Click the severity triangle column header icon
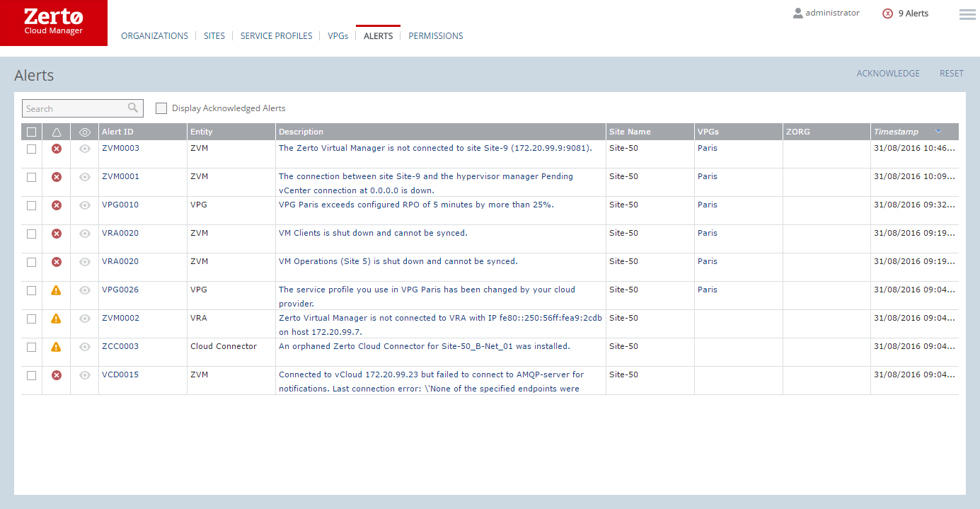980x509 pixels. (x=57, y=132)
